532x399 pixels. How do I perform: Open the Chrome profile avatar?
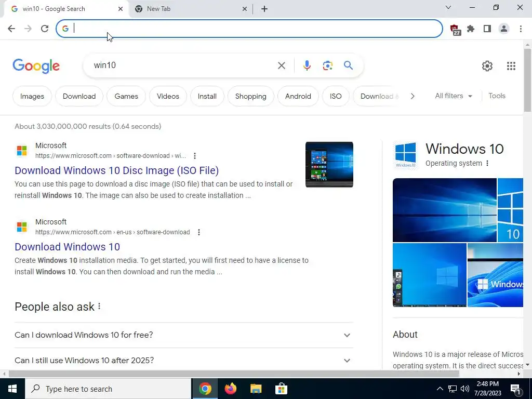504,29
